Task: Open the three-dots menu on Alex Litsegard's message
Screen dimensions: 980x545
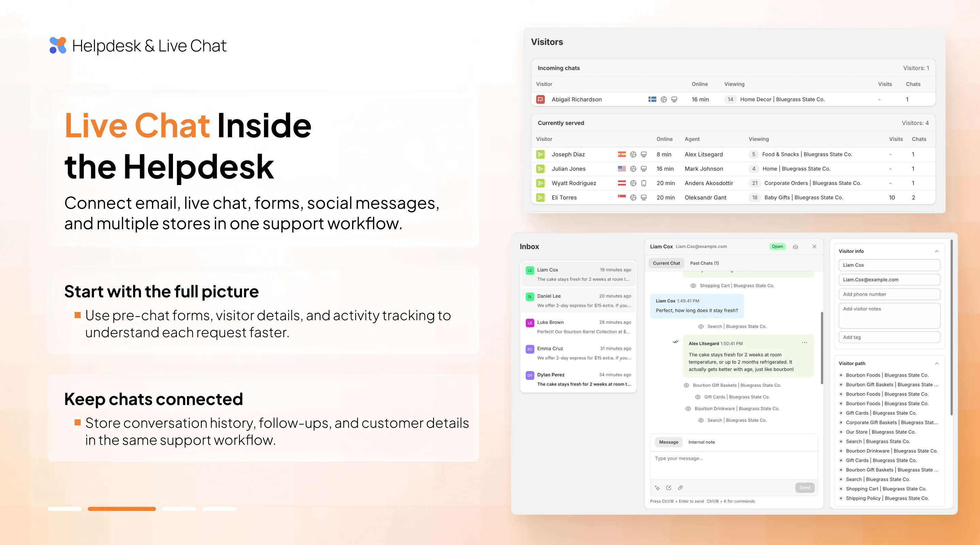Action: point(804,343)
